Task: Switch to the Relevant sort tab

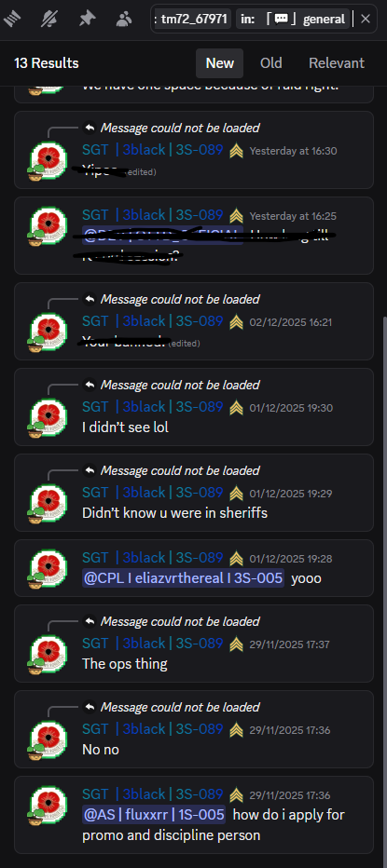Action: tap(337, 63)
